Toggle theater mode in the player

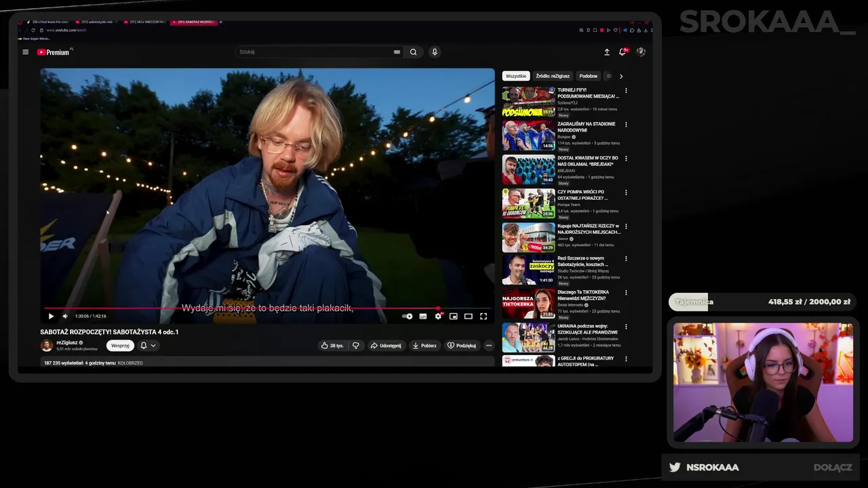(468, 316)
